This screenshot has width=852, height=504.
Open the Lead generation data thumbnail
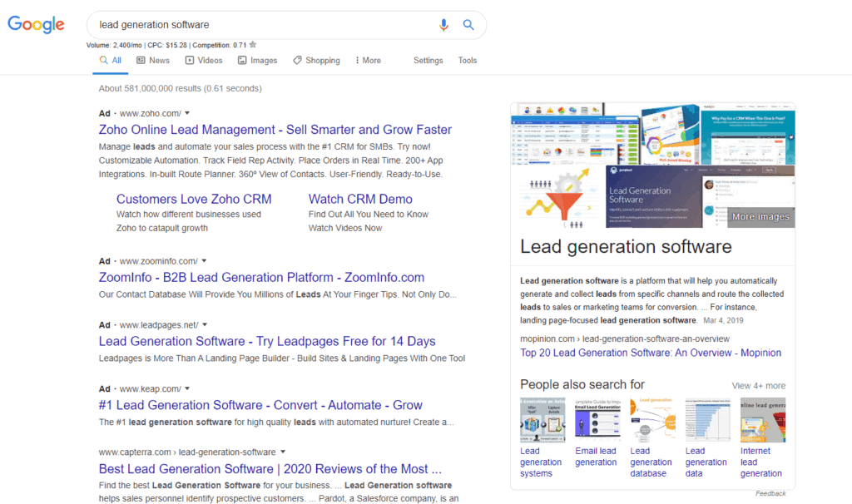707,420
